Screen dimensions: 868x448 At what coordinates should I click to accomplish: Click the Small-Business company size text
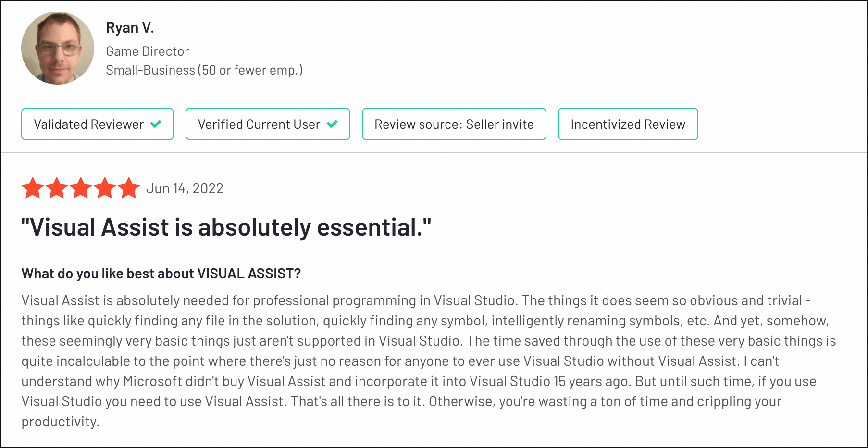point(204,70)
